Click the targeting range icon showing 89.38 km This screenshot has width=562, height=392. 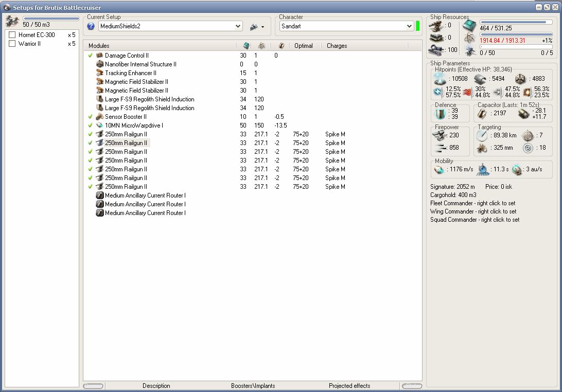coord(482,135)
